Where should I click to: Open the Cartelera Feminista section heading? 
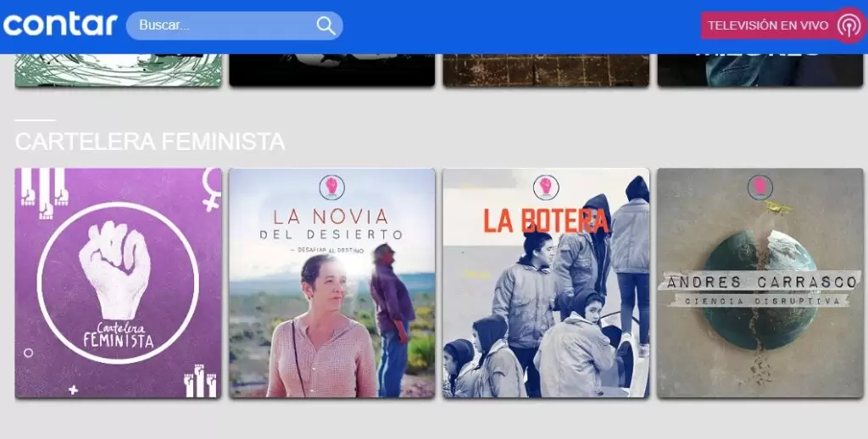coord(149,142)
